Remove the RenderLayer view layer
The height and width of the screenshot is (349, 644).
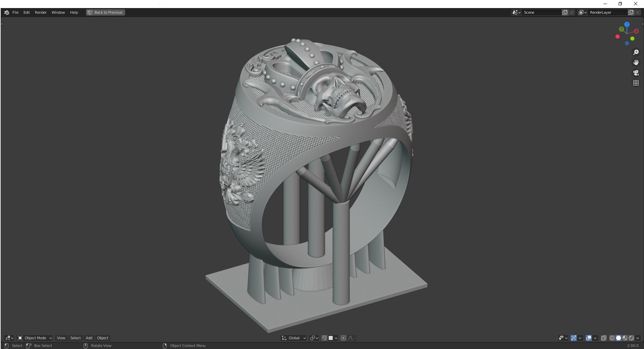[x=638, y=12]
